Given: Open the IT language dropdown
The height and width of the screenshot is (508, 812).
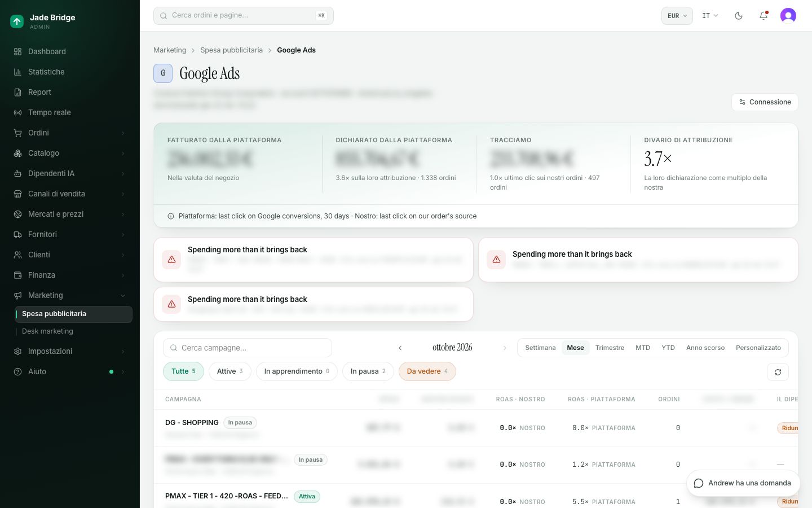Looking at the screenshot, I should 710,16.
